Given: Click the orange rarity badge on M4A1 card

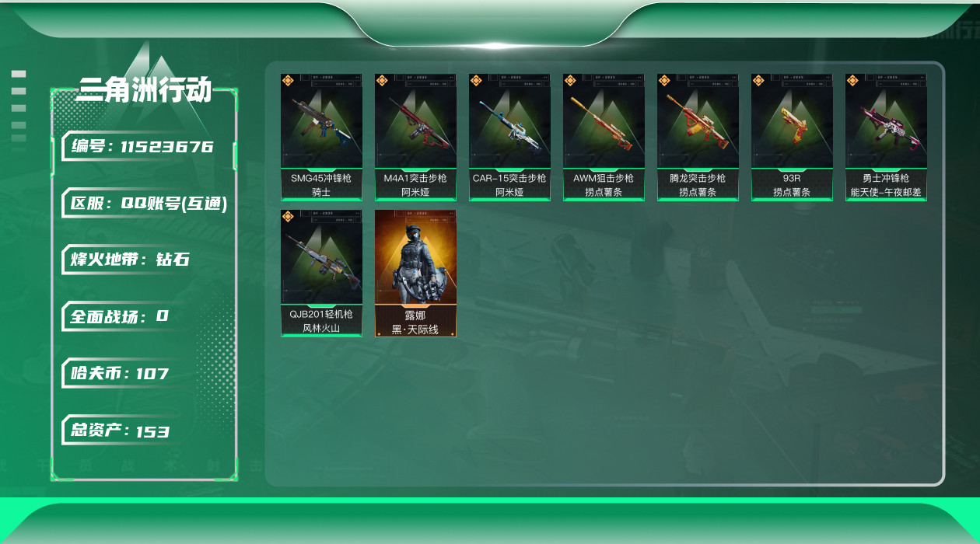Looking at the screenshot, I should pos(382,80).
